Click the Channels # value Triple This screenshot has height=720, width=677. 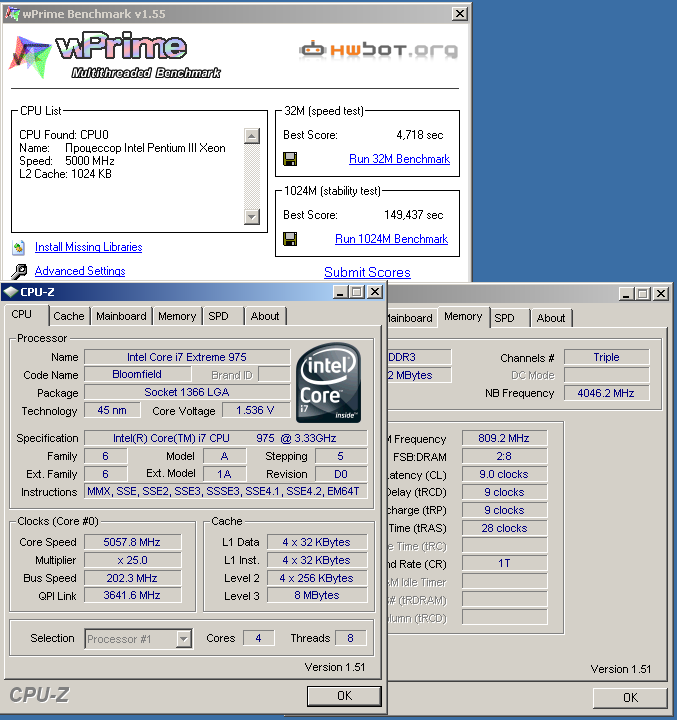(606, 358)
